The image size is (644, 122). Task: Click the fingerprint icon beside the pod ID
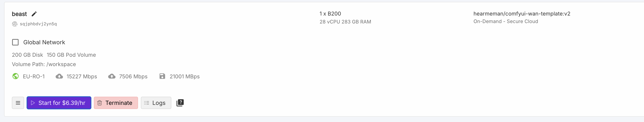click(15, 24)
